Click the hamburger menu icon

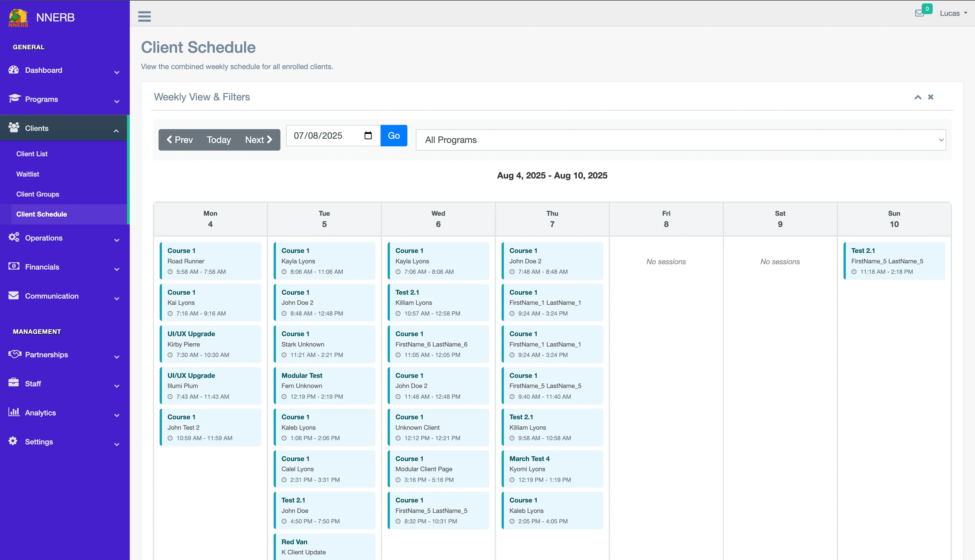tap(144, 16)
